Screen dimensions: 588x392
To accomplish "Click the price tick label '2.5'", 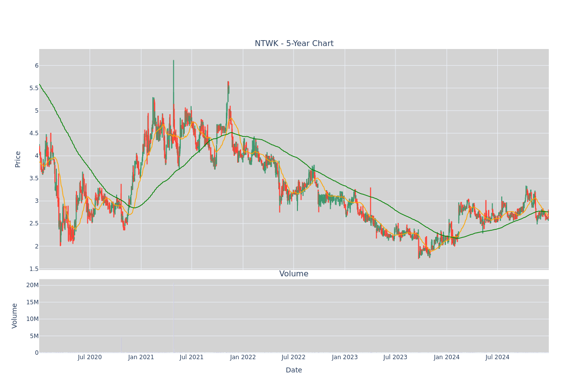I will pos(34,223).
